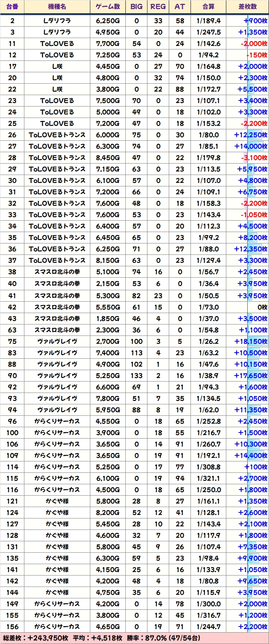Click the 合算 column header
The height and width of the screenshot is (644, 269).
coord(208,6)
